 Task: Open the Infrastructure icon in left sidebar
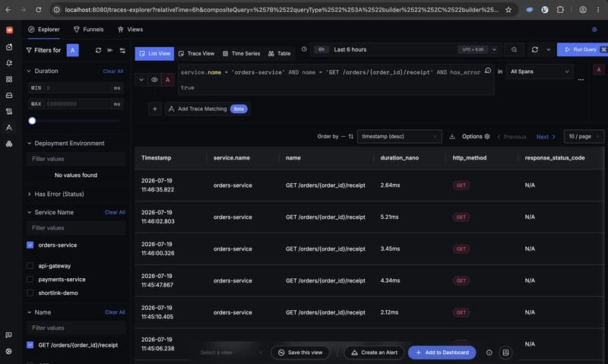pyautogui.click(x=9, y=144)
